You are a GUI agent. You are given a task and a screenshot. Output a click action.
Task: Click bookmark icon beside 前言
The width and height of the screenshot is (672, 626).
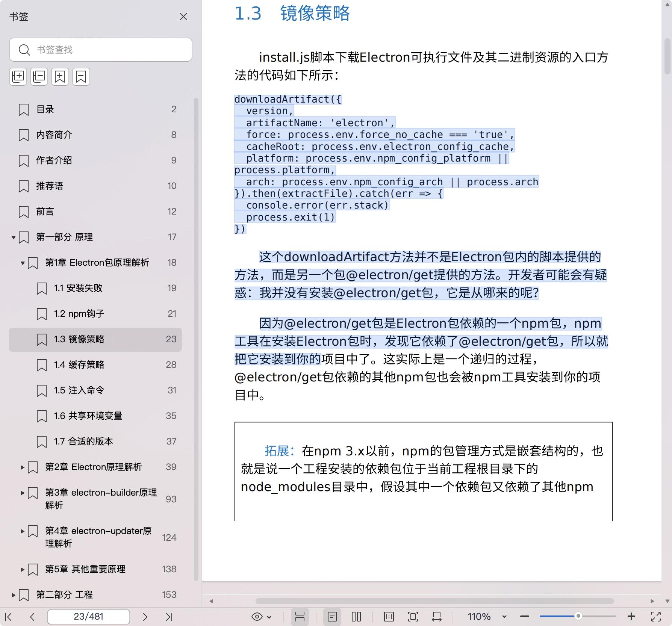point(24,212)
